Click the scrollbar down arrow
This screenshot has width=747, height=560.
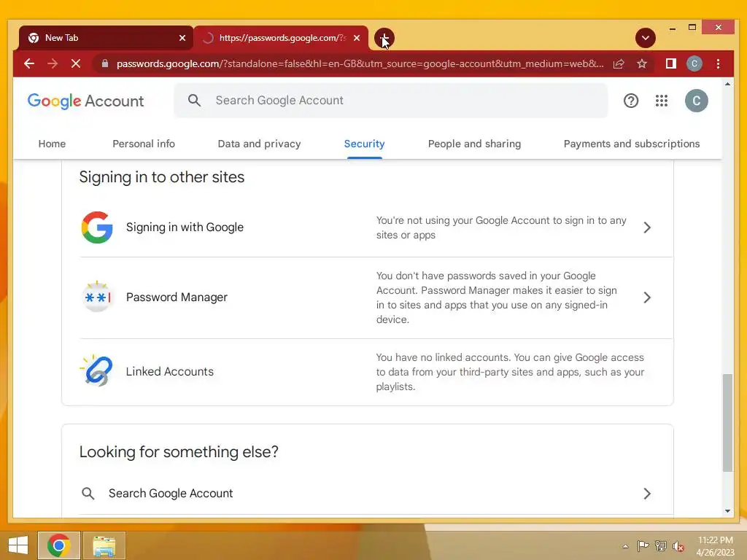[727, 511]
